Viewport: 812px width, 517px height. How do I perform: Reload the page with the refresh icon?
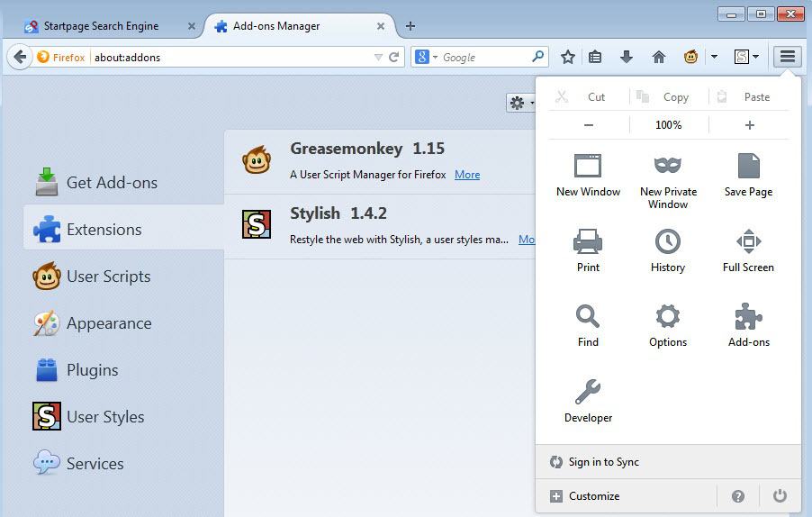coord(394,57)
